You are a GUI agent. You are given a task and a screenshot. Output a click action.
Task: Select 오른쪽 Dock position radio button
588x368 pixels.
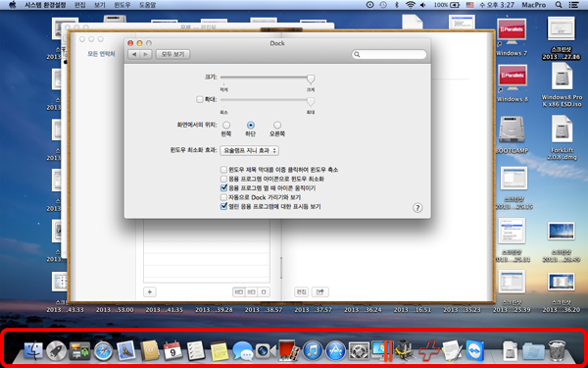click(x=277, y=125)
